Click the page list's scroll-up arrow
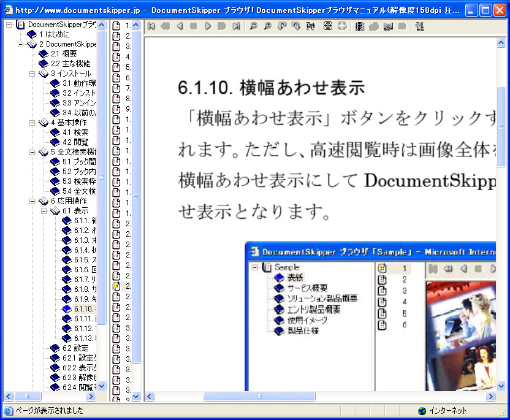The width and height of the screenshot is (510, 420). 136,25
